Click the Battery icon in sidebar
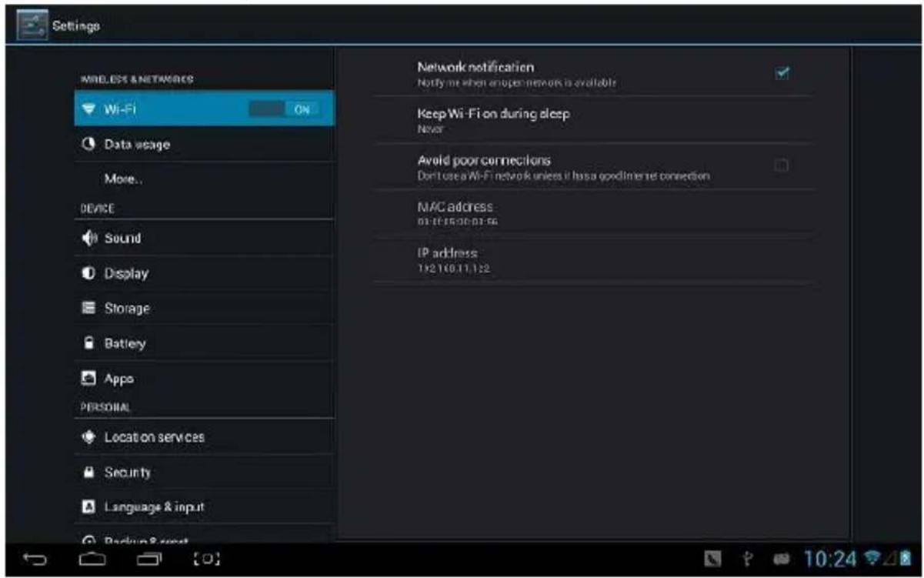This screenshot has width=924, height=578. coord(87,343)
